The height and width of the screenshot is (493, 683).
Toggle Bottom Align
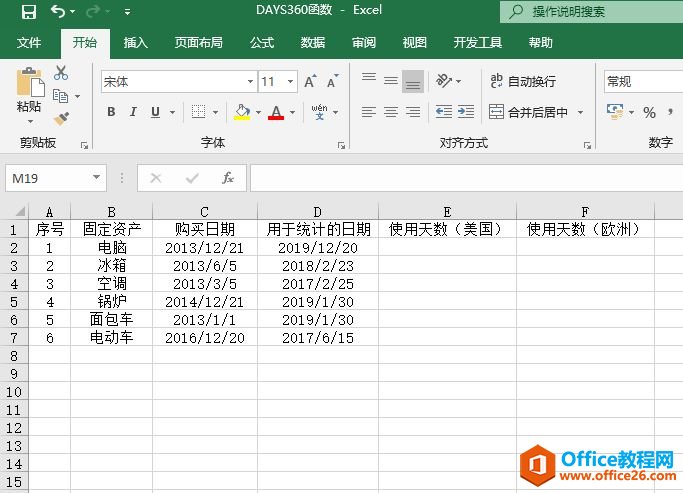413,81
